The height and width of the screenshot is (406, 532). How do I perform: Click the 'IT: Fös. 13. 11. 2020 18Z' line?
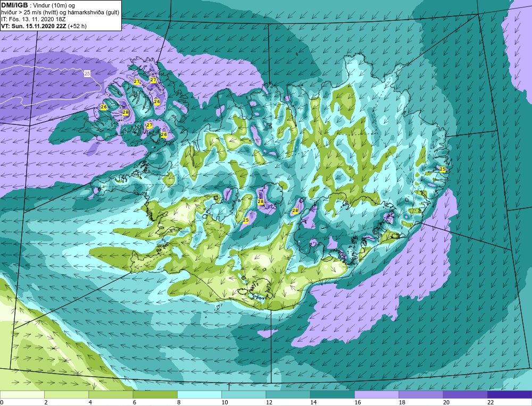point(33,19)
